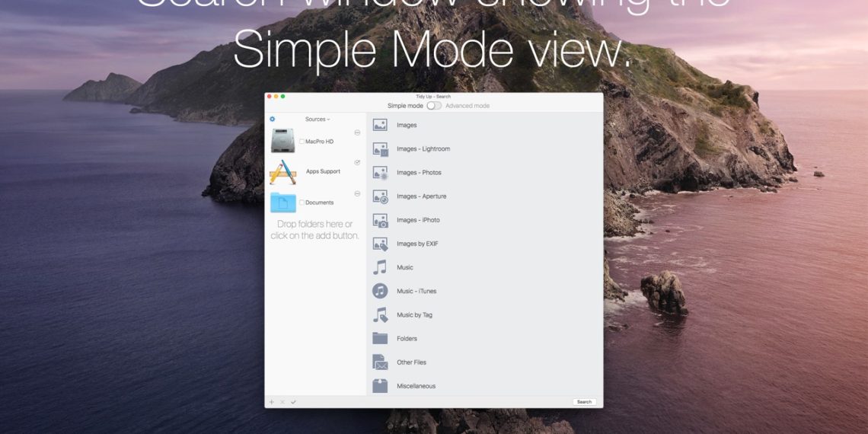The height and width of the screenshot is (434, 868).
Task: Click the Advanced mode label
Action: coord(468,106)
